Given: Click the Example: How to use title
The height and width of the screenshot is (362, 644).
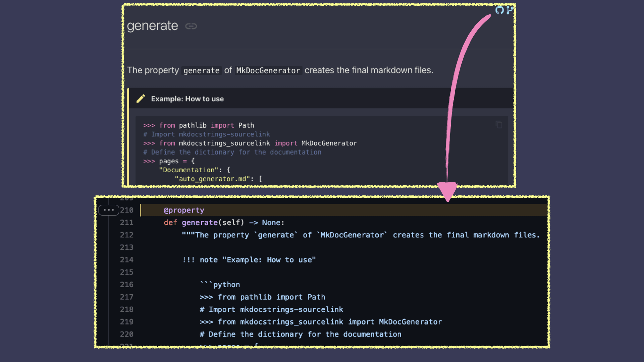Looking at the screenshot, I should pos(187,99).
